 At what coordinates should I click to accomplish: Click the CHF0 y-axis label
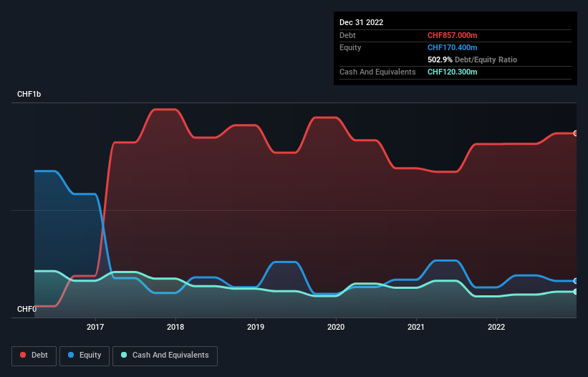[x=27, y=309]
